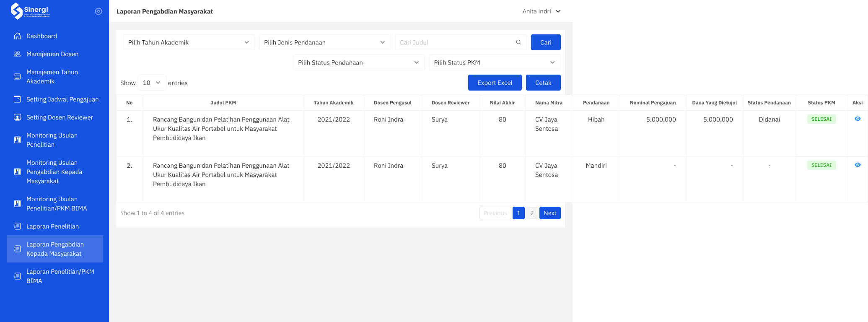View details of the Hibah row
Screen dimensions: 868x322
[858, 119]
